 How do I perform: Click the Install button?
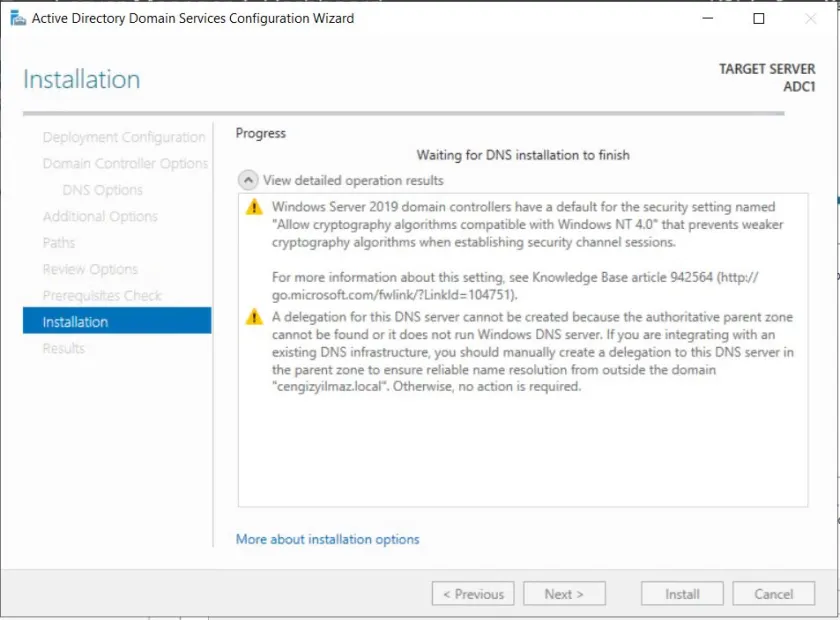point(682,594)
